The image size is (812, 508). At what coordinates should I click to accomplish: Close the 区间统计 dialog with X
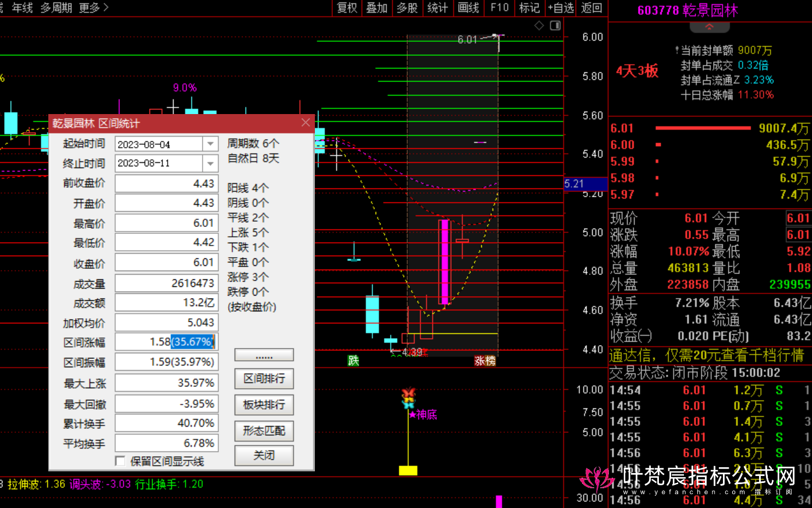click(306, 122)
